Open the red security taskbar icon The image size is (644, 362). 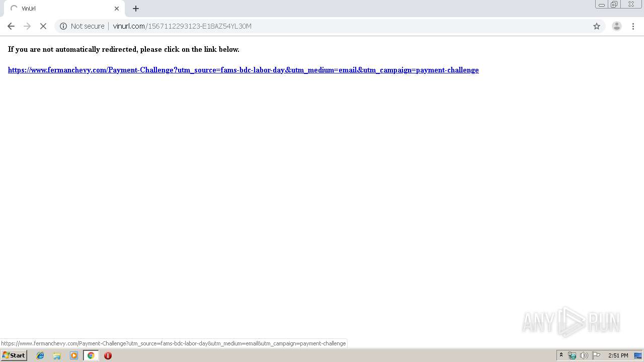click(x=108, y=355)
